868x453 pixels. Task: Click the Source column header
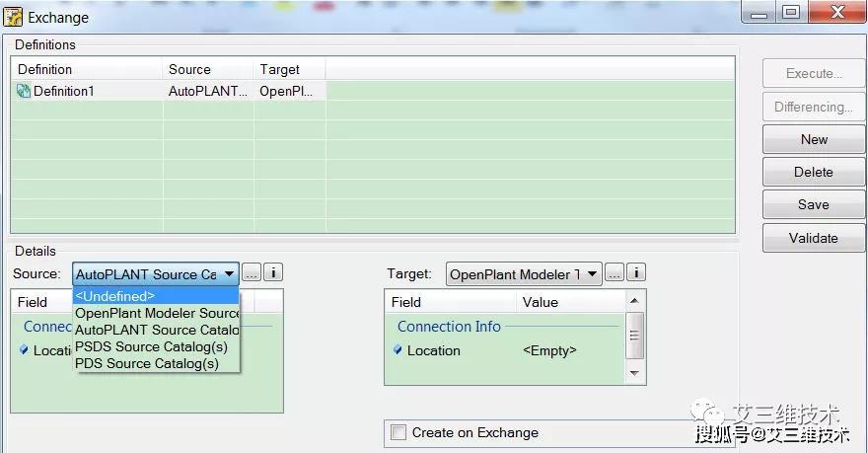(208, 69)
